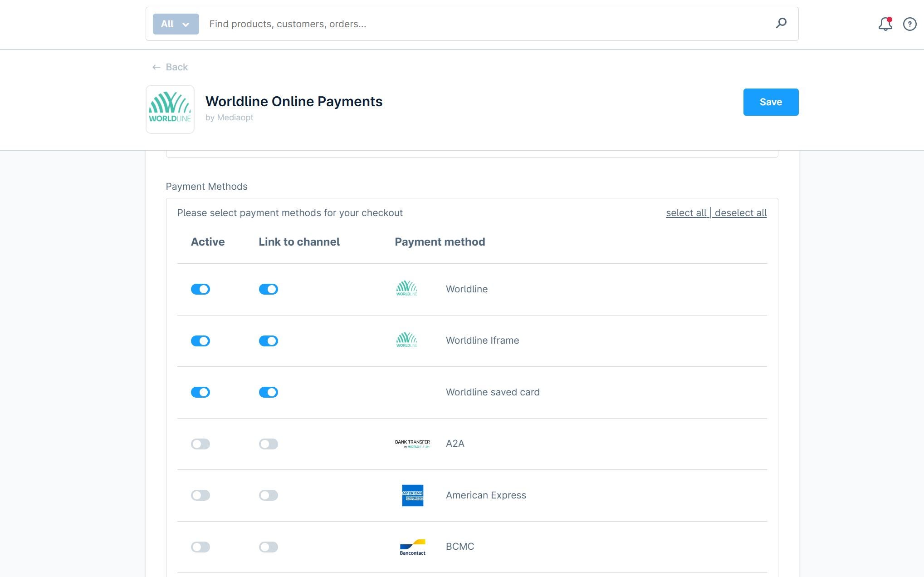
Task: Click the Bancontact logo icon
Action: (x=412, y=547)
